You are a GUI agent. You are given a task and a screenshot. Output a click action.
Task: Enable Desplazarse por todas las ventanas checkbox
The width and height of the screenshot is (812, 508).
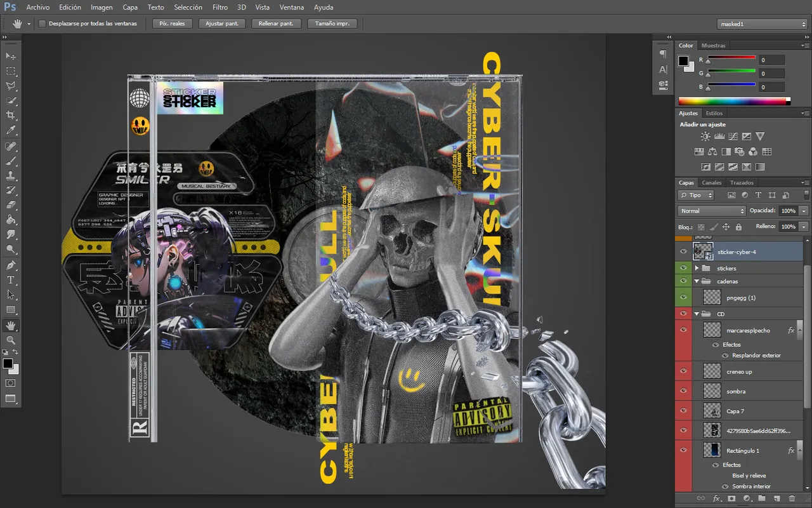pos(42,23)
